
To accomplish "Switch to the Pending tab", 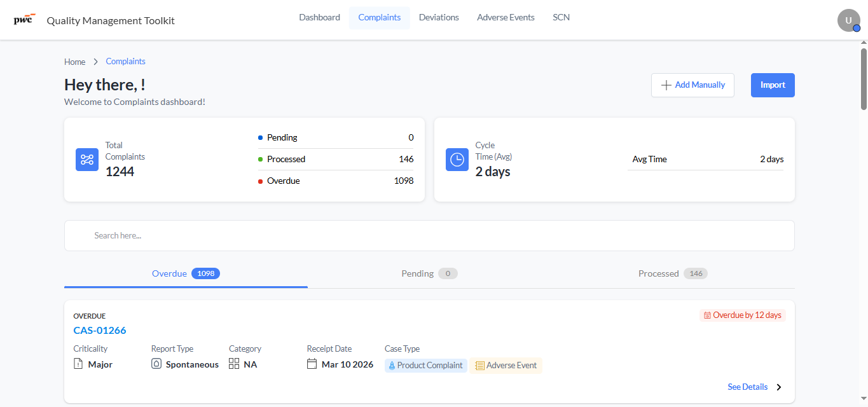I will coord(429,274).
